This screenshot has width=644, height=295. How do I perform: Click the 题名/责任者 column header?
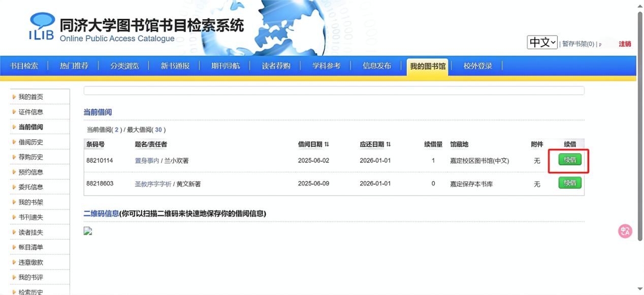(x=151, y=144)
